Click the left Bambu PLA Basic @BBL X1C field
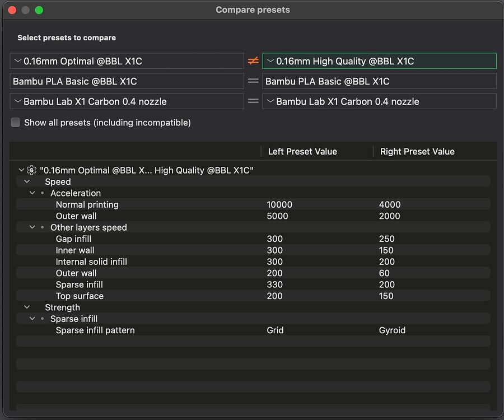This screenshot has width=504, height=420. coord(127,81)
